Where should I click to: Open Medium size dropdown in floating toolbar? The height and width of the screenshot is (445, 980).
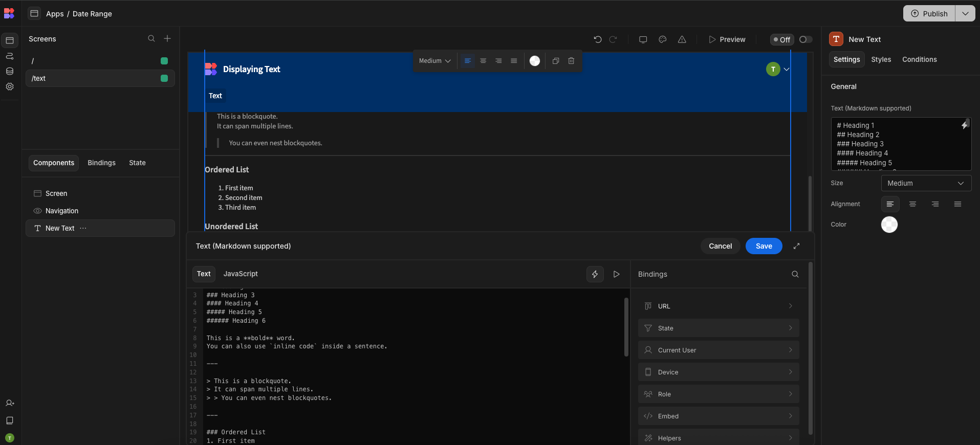[434, 61]
